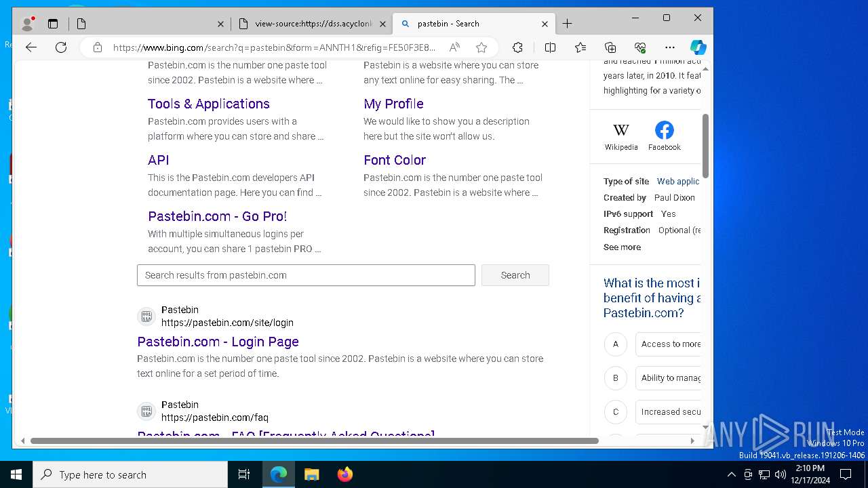Open the API sitelink
Viewport: 868px width, 488px height.
[159, 160]
